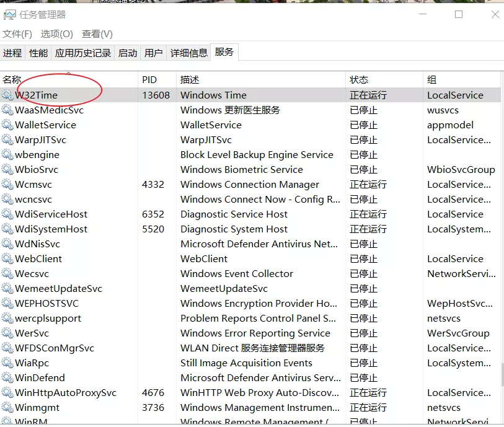Open the 查看 menu
Screen dimensions: 504x427
coord(95,34)
